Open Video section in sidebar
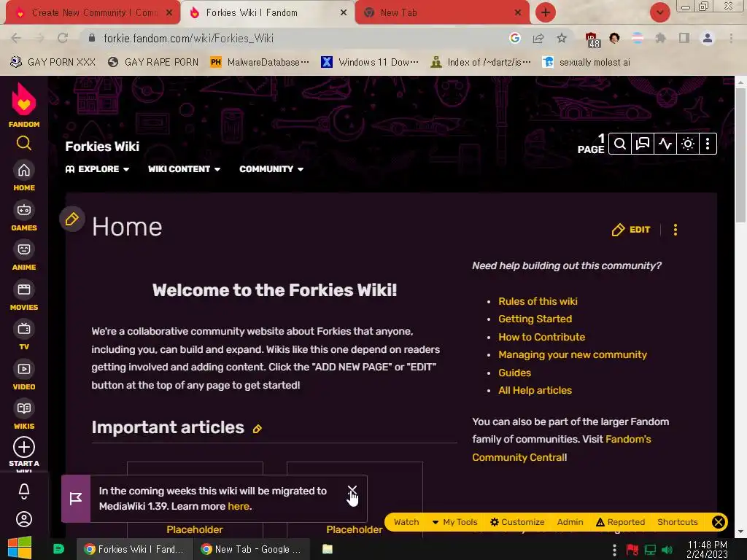This screenshot has height=560, width=747. (24, 376)
